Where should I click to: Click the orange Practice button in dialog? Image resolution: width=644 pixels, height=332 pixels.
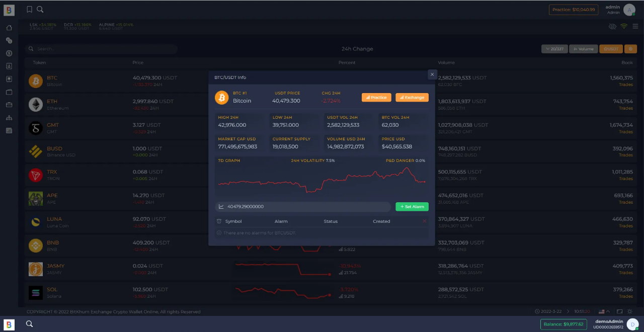(376, 97)
